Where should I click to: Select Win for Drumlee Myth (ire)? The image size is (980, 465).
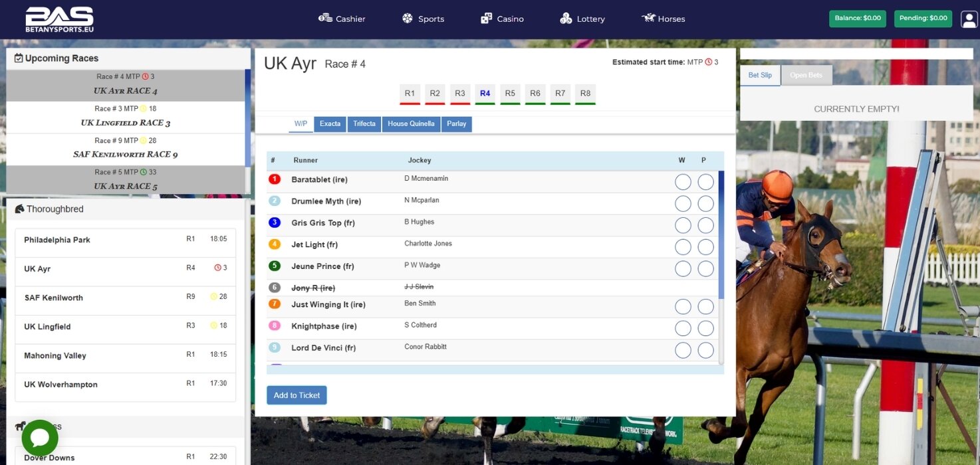pyautogui.click(x=683, y=204)
